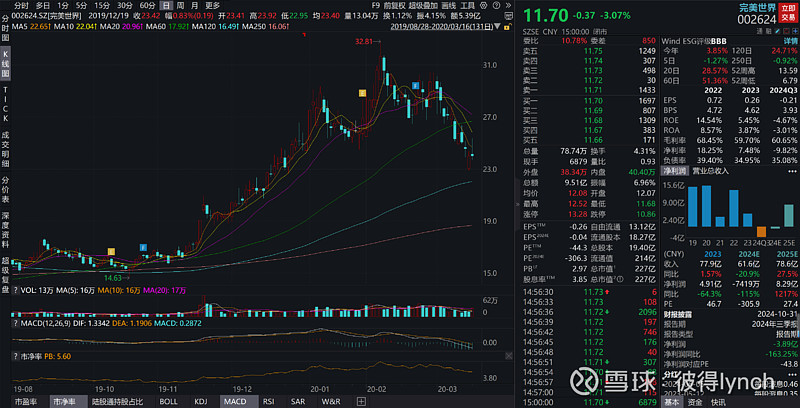Viewport: 800px width, 408px height.
Task: Select the 月 monthly period
Action: click(x=194, y=6)
